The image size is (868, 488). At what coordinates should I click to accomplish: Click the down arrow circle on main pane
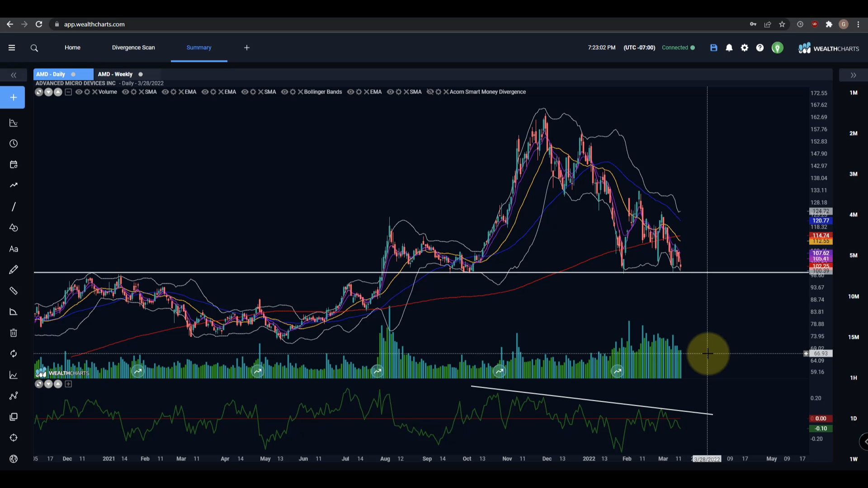48,92
